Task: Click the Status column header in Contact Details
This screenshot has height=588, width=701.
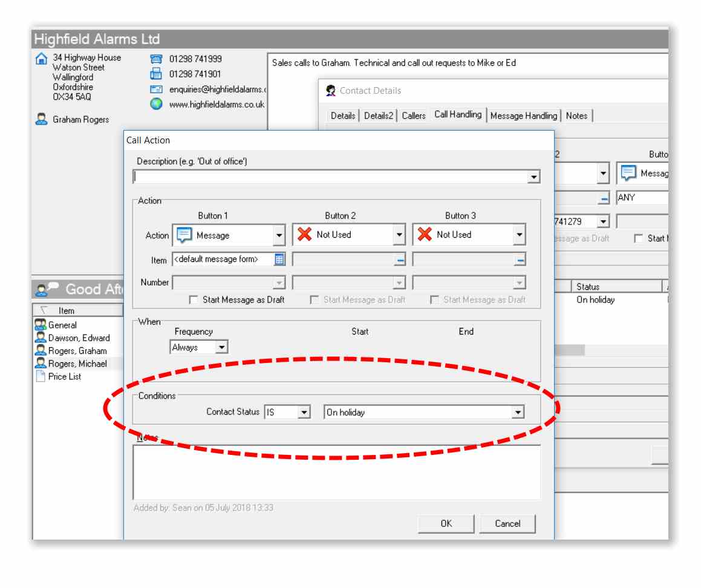Action: 616,287
